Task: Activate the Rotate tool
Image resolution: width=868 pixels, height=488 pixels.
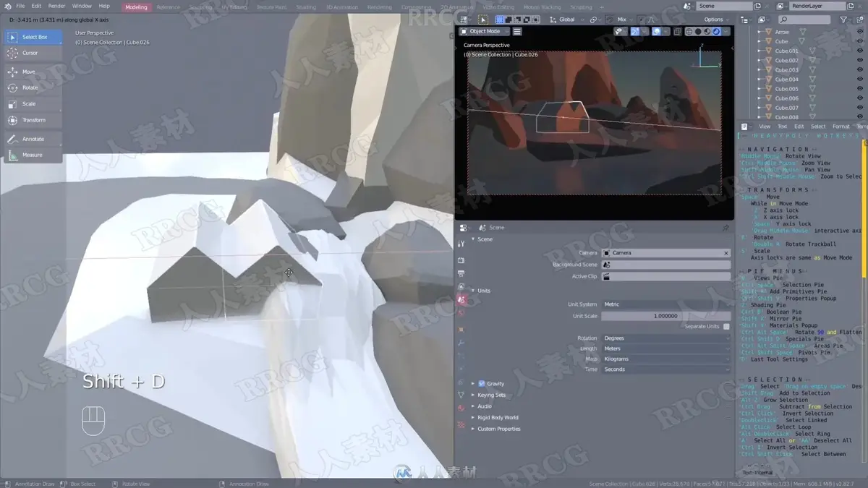Action: click(x=33, y=87)
